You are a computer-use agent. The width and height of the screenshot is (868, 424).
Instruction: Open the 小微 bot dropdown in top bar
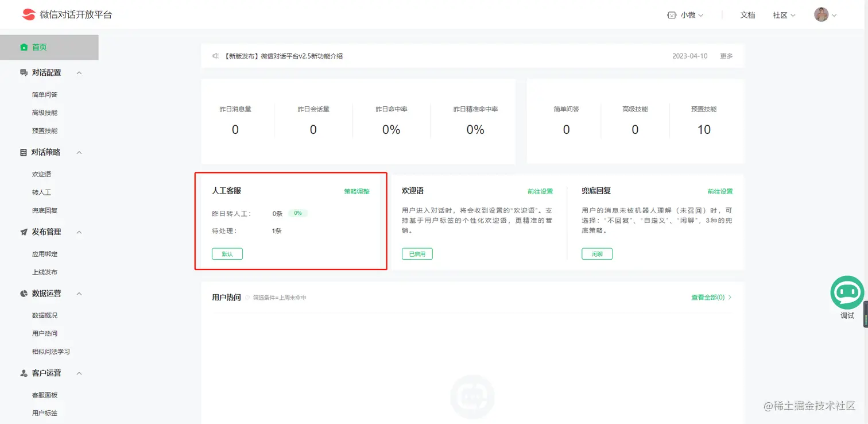click(687, 14)
